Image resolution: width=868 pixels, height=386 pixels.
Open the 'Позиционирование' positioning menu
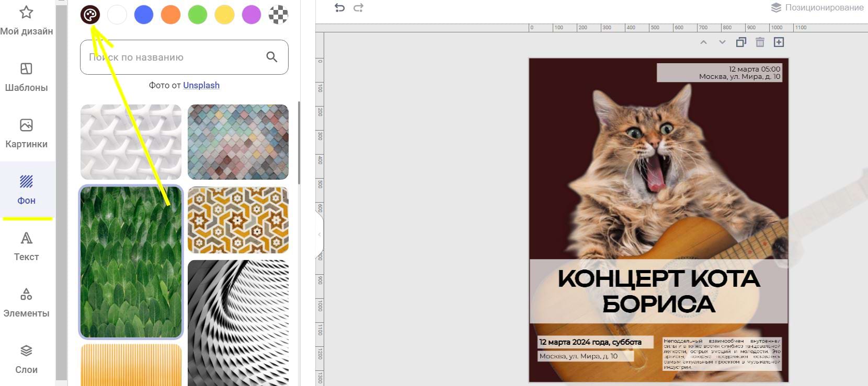pos(817,7)
